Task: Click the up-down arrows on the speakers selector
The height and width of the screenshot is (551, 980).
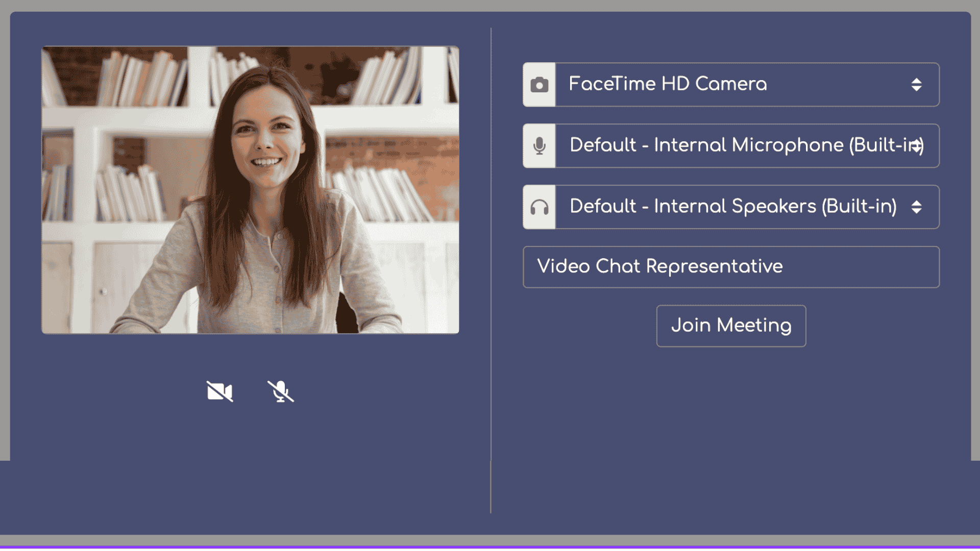Action: [916, 207]
